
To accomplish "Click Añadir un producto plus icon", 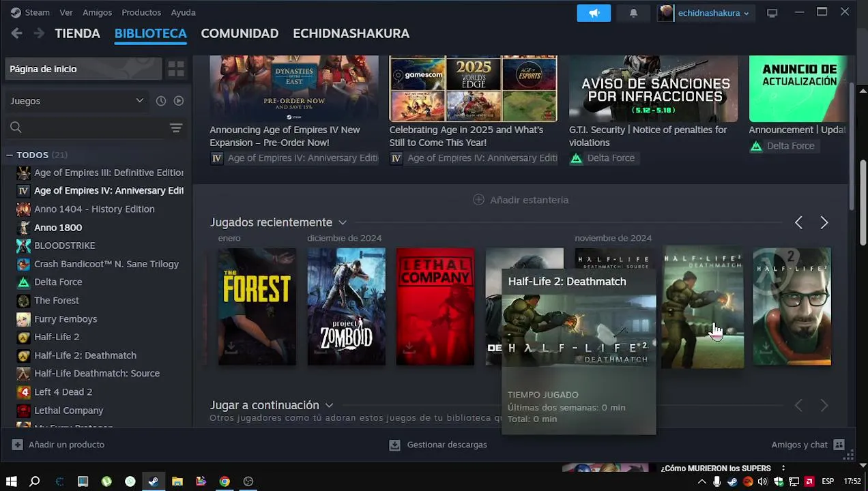I will pos(17,445).
